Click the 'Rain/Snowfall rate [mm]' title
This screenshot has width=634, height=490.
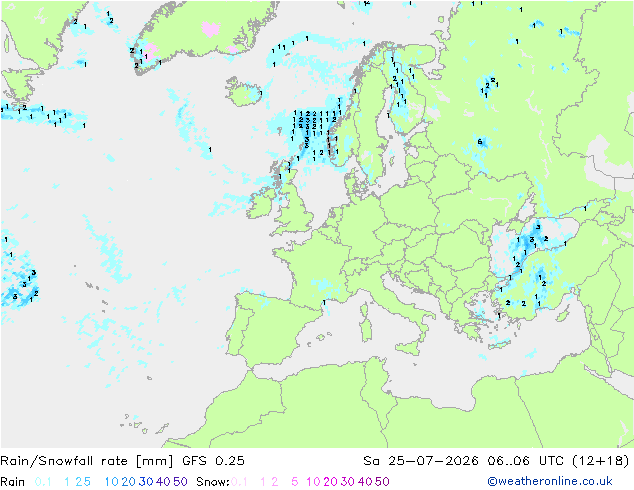pos(87,460)
